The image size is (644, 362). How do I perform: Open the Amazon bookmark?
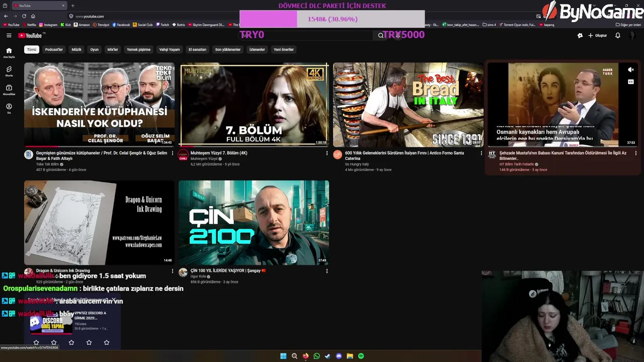click(x=82, y=25)
